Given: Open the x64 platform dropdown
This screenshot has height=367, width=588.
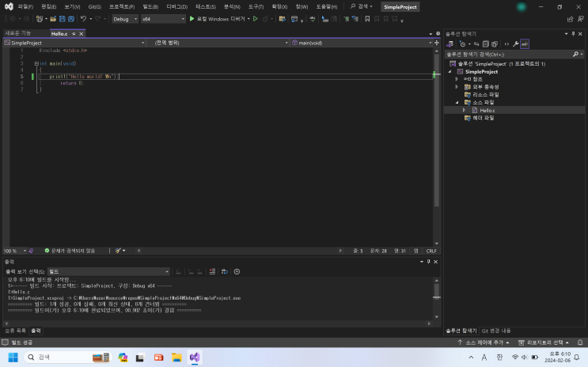Looking at the screenshot, I should click(x=162, y=18).
